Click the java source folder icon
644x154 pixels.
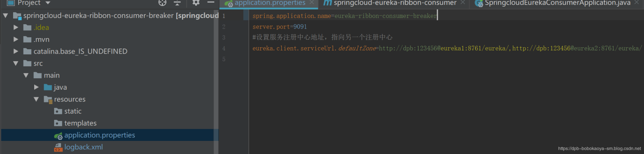point(48,87)
